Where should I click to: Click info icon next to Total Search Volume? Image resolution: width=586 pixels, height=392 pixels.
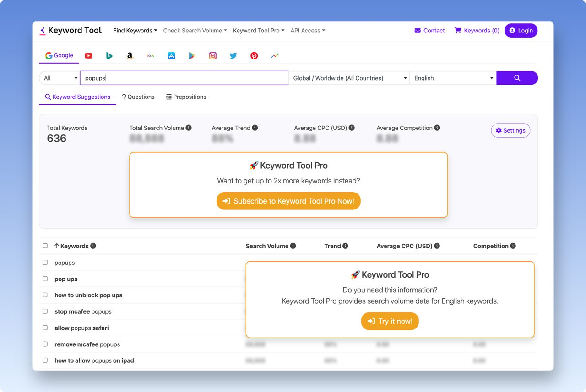pos(189,128)
